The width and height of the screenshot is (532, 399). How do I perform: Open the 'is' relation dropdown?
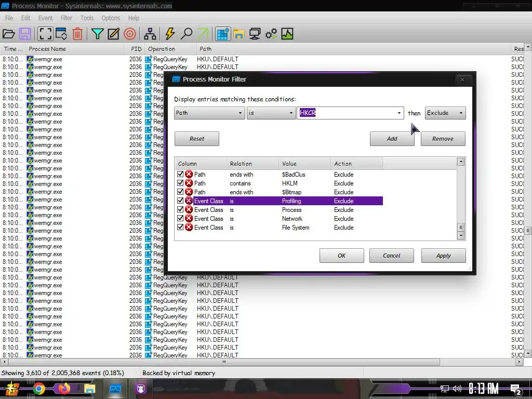(x=271, y=113)
